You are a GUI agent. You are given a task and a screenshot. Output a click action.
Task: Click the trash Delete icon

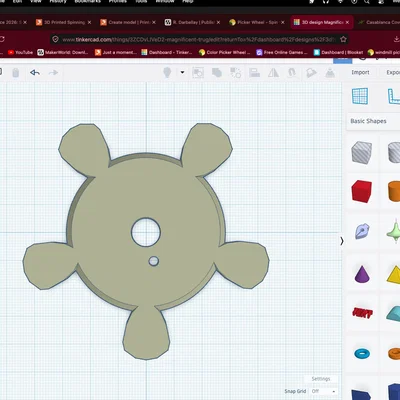[15, 72]
